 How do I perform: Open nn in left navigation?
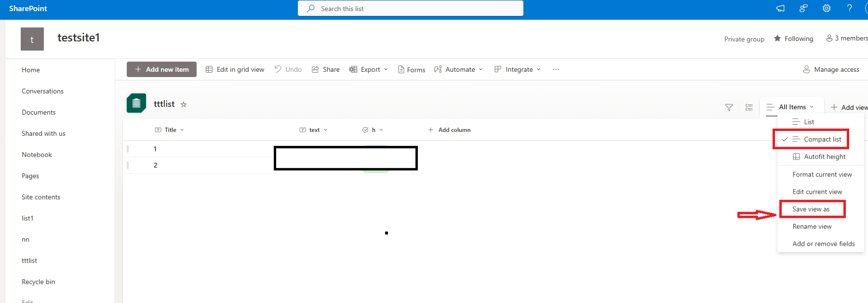(26, 239)
